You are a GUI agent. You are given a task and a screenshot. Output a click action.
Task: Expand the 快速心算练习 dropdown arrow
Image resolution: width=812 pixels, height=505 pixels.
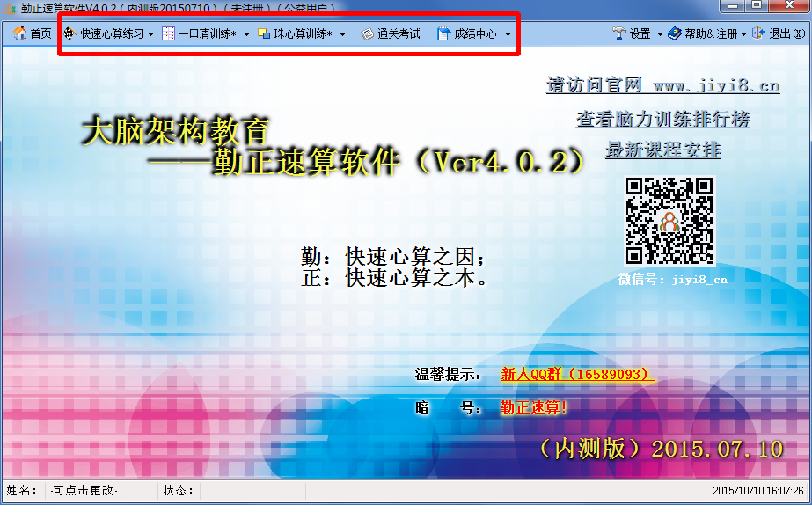(x=150, y=34)
